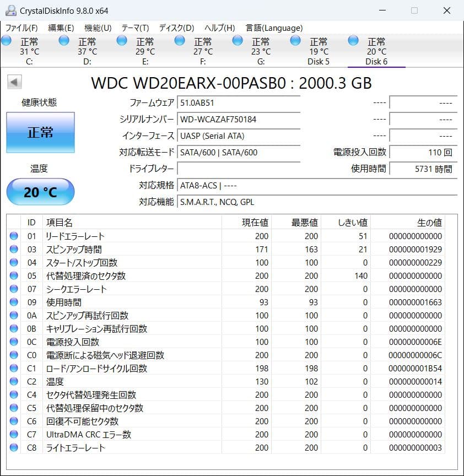Click status icon for attribute 05 代替処理済のセクタ数
464x476 pixels.
click(14, 275)
